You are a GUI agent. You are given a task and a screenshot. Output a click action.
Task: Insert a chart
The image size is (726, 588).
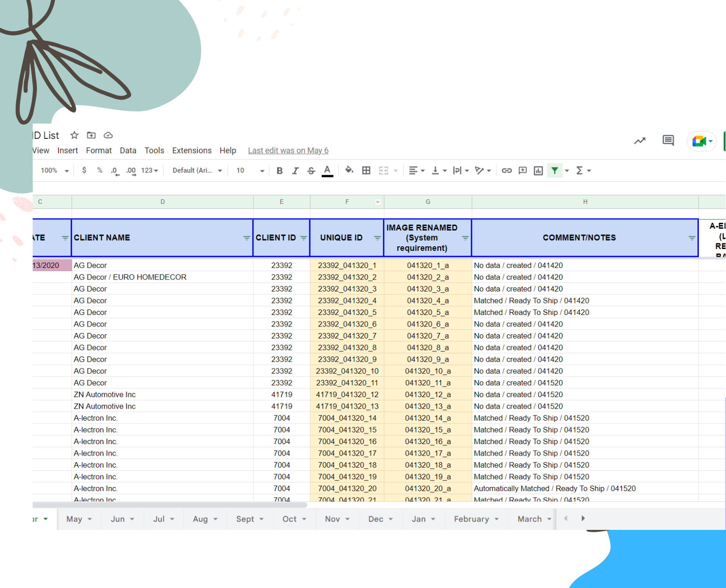click(x=538, y=171)
